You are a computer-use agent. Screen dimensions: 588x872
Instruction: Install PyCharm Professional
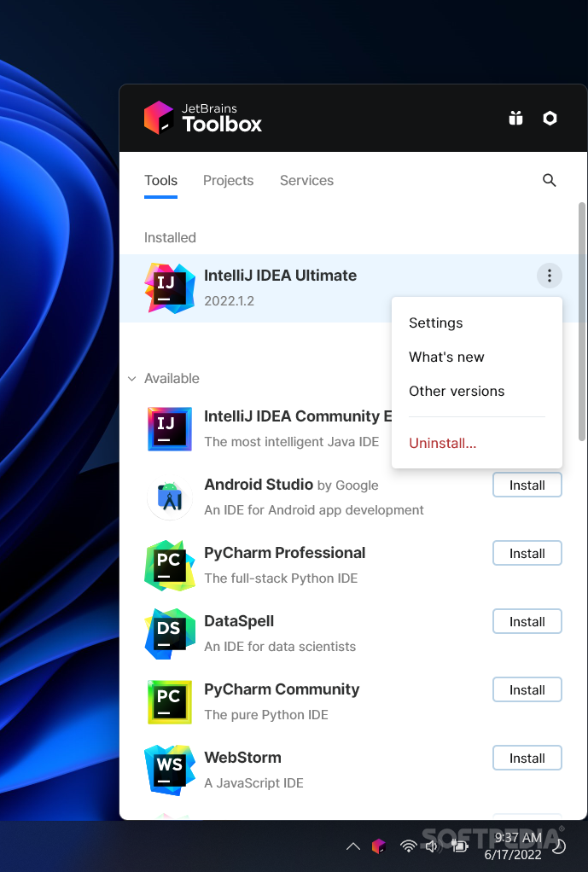click(527, 554)
